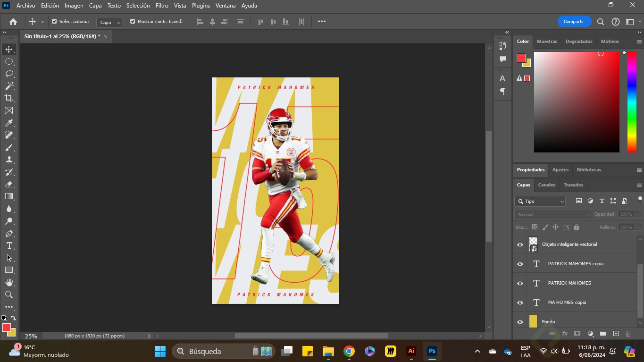
Task: Choose the Magic Wand tool
Action: tap(9, 86)
